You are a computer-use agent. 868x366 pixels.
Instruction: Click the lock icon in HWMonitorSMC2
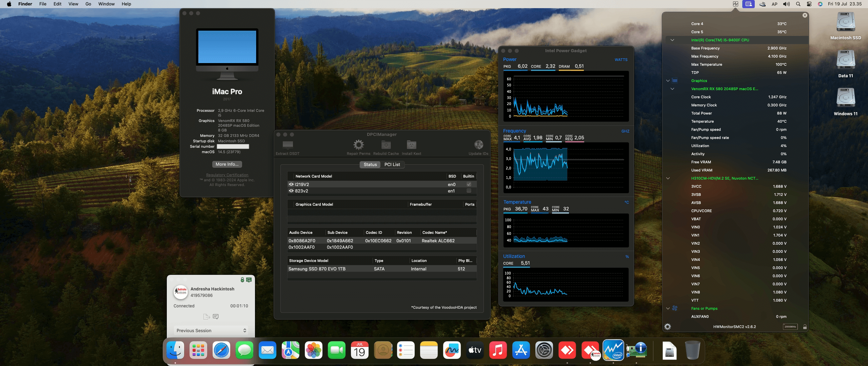click(x=805, y=327)
